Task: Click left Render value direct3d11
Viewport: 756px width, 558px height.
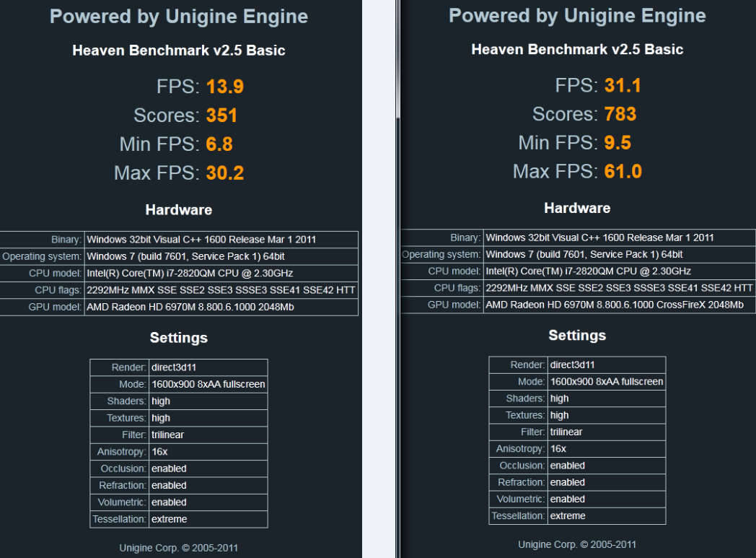Action: pos(208,367)
